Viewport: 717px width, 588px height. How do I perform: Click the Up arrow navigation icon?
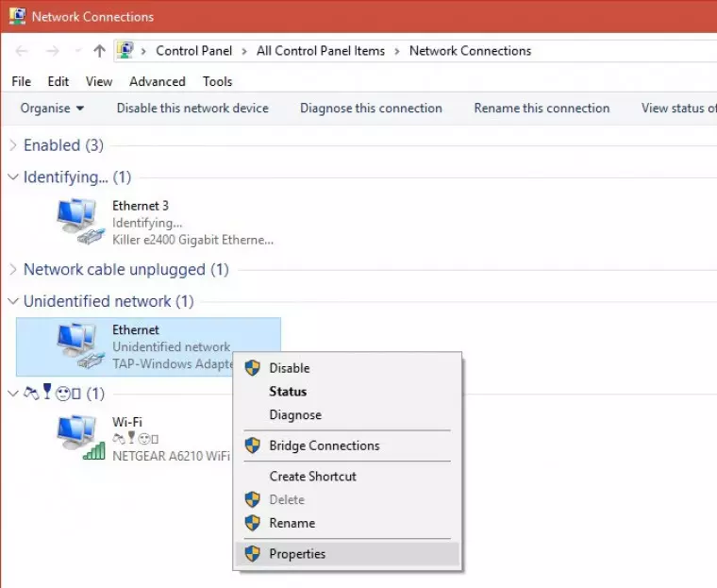[99, 51]
